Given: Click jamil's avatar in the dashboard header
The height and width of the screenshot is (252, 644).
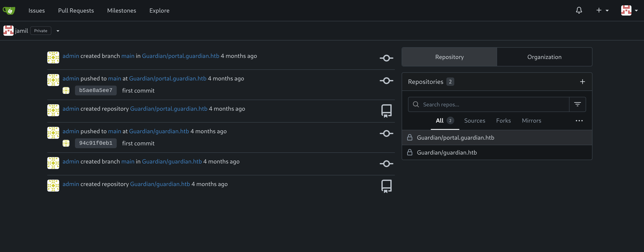Looking at the screenshot, I should coord(8,31).
